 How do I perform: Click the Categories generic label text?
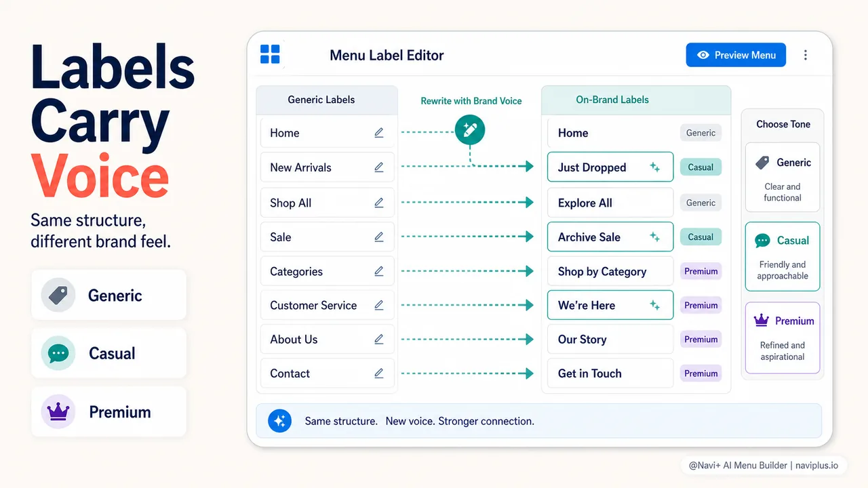(296, 272)
